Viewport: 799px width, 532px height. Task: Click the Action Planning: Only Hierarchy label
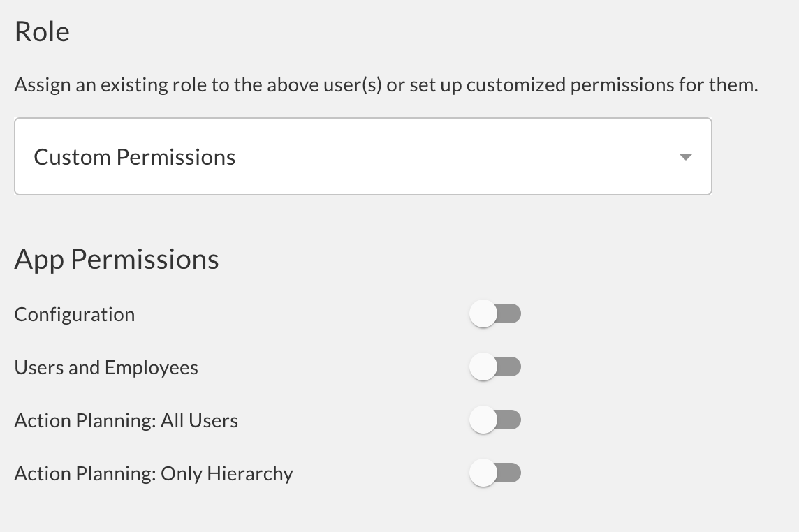tap(153, 473)
